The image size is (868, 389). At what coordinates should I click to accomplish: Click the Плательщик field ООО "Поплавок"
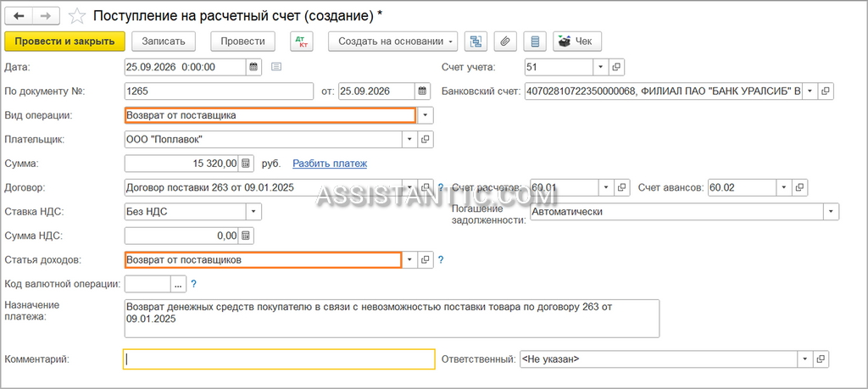[x=264, y=140]
